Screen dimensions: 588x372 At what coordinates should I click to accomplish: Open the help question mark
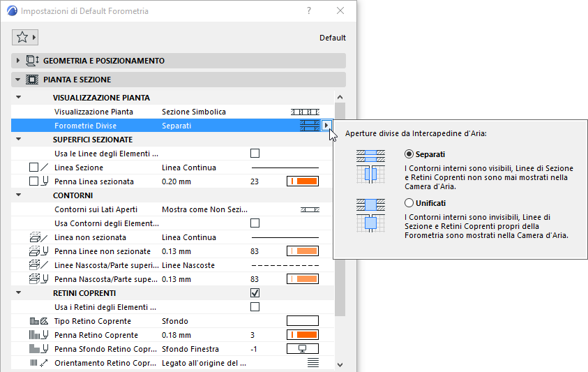click(x=308, y=10)
